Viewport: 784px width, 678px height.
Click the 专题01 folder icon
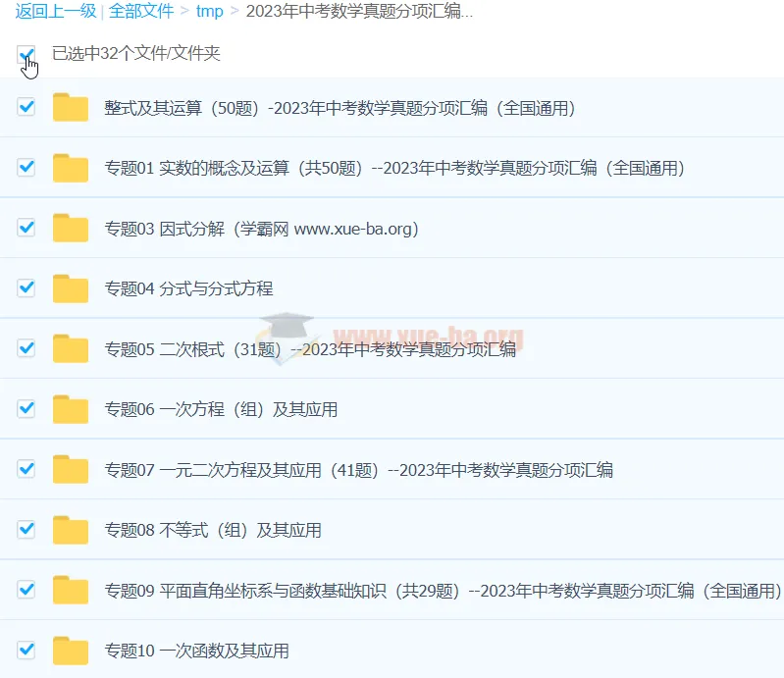tap(71, 168)
